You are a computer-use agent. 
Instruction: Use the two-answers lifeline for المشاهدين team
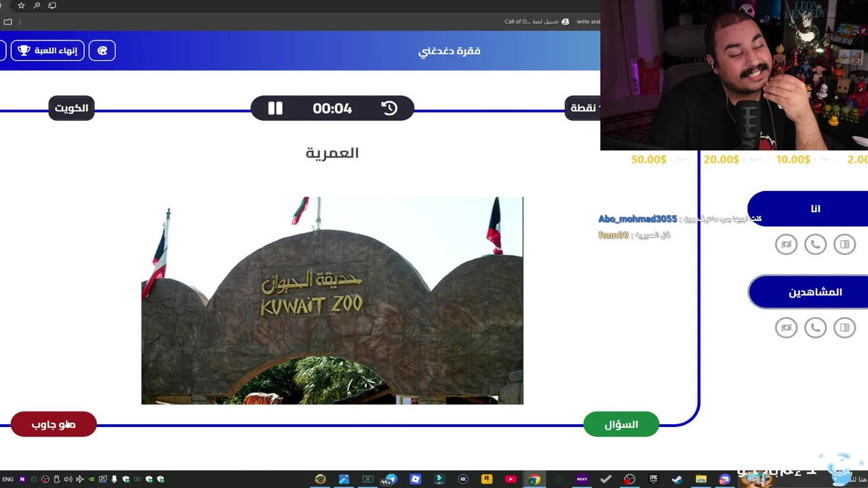coord(844,327)
